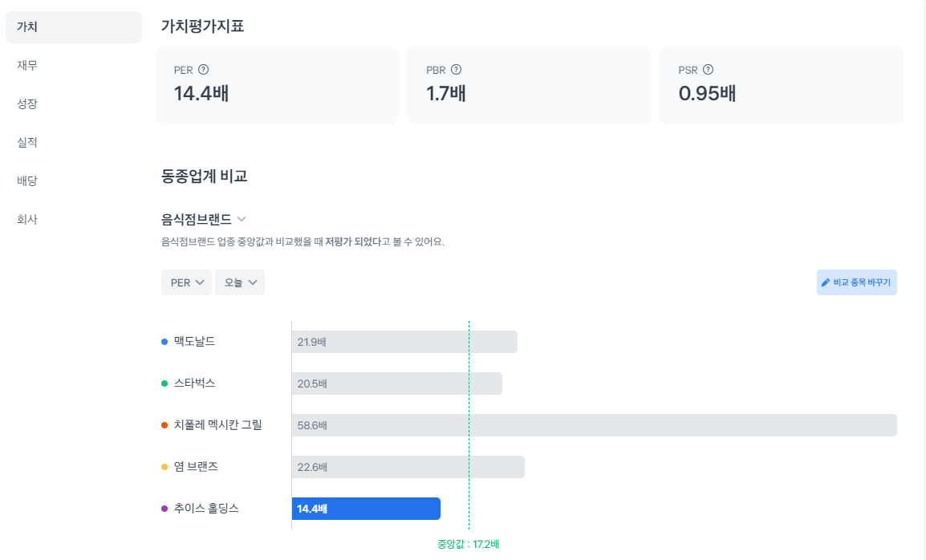The height and width of the screenshot is (560, 926).
Task: Open the PER comparison metric dropdown
Action: pyautogui.click(x=186, y=282)
